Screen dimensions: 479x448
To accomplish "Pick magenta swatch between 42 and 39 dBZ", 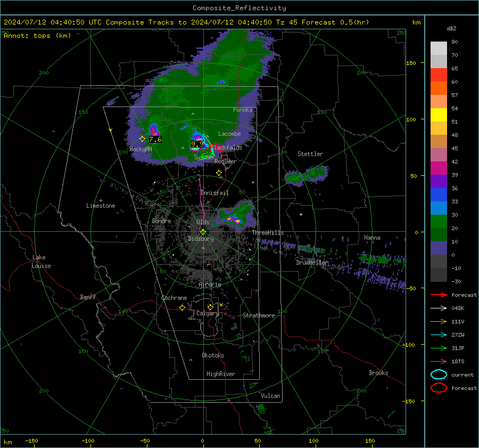I will coord(439,168).
